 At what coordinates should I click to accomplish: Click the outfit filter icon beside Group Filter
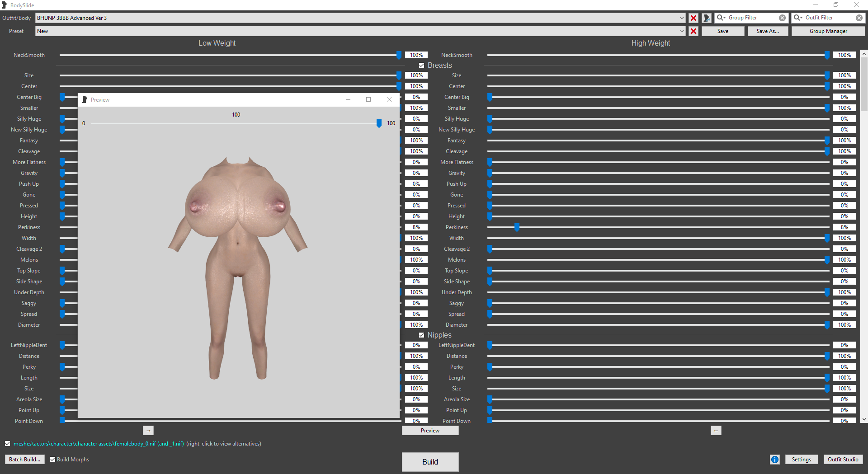(x=707, y=18)
